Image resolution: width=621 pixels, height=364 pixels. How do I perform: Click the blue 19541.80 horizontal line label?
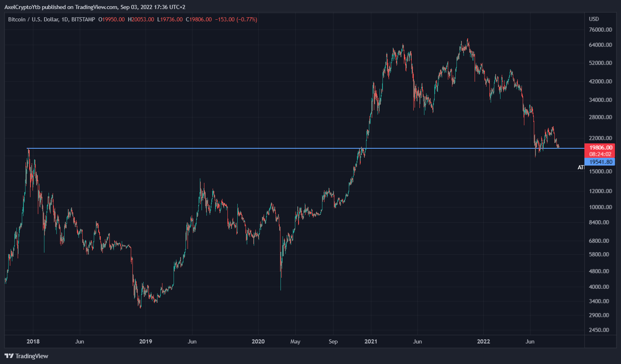[x=601, y=162]
